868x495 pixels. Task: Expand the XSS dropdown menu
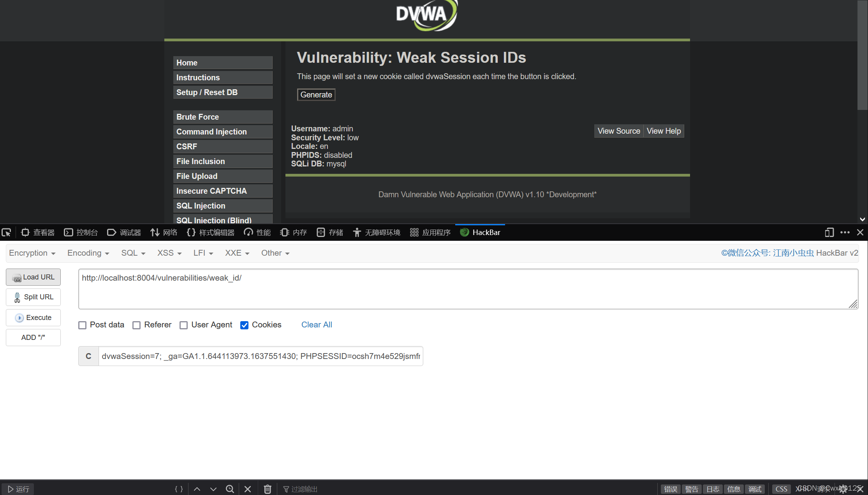(x=169, y=253)
